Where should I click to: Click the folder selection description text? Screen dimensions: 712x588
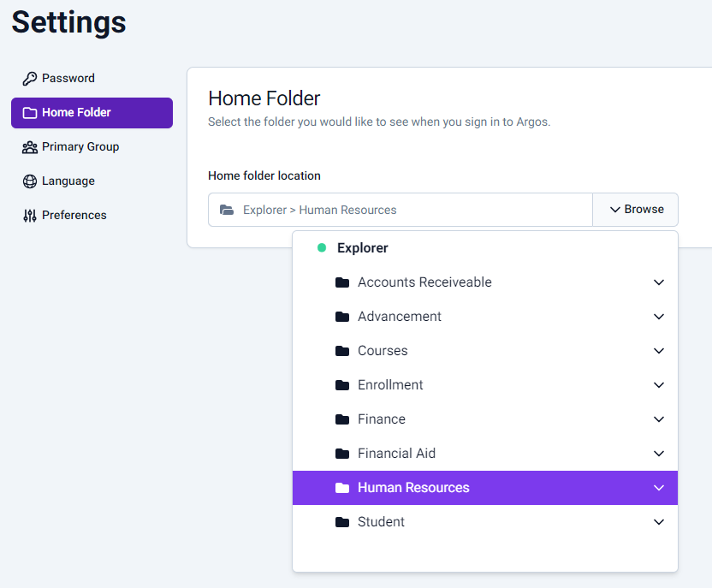pyautogui.click(x=379, y=122)
